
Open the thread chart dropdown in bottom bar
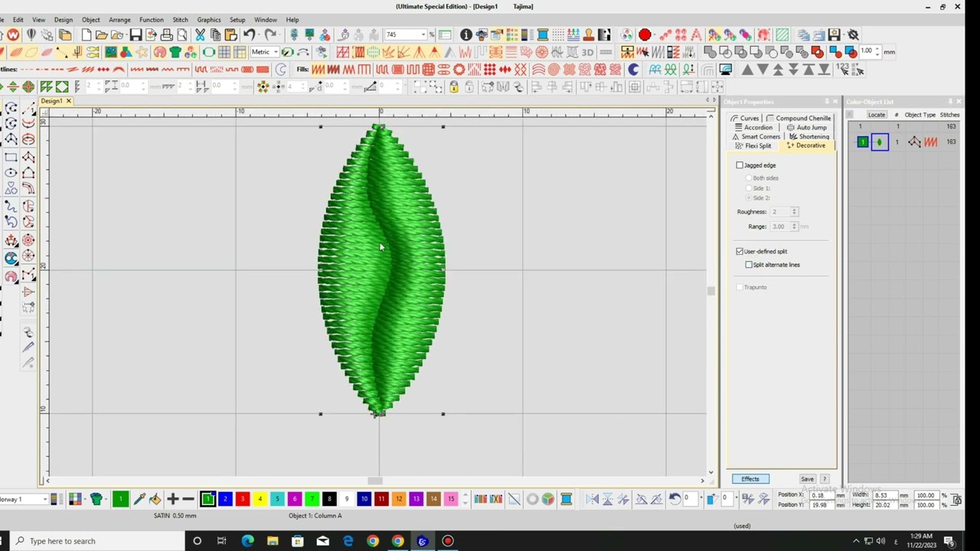pyautogui.click(x=44, y=499)
